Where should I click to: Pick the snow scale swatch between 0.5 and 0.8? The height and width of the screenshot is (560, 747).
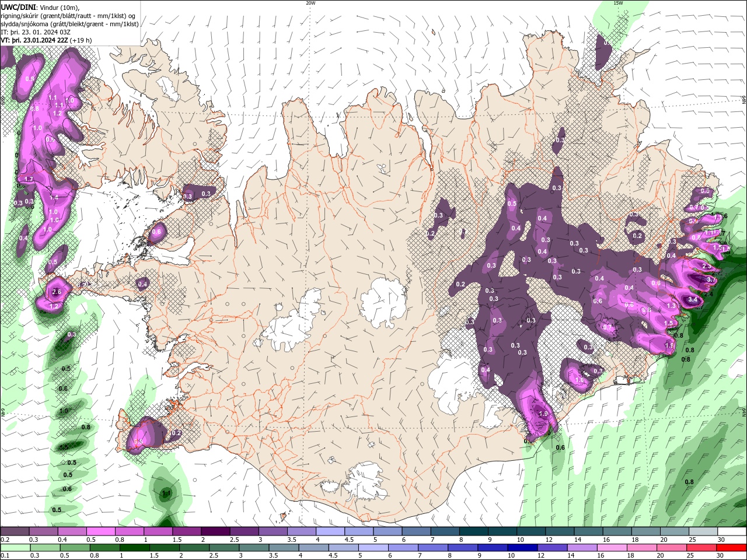pyautogui.click(x=100, y=531)
